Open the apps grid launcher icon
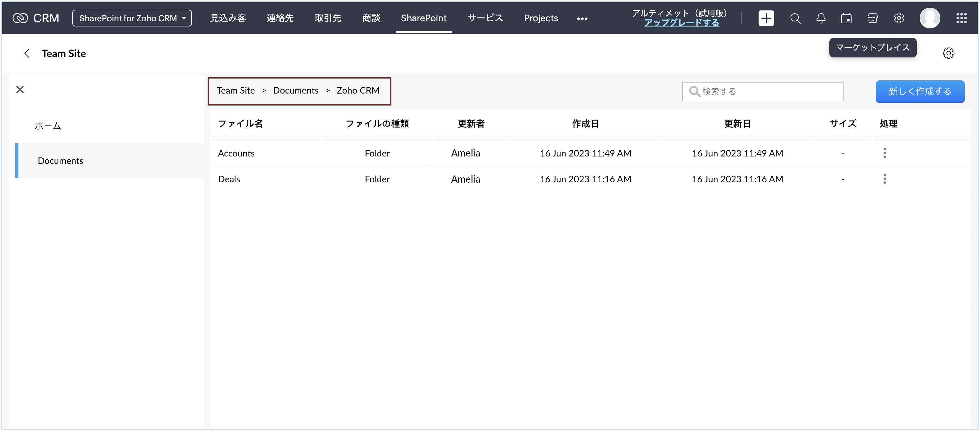 (961, 18)
